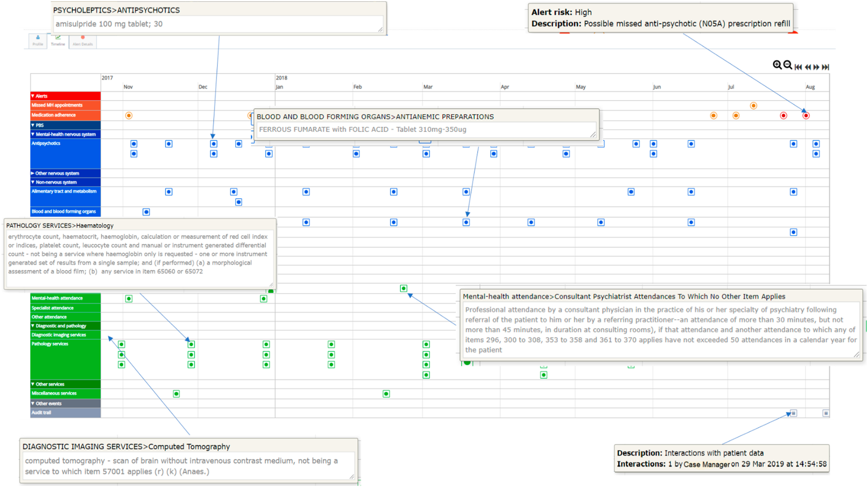Click the Blood and blood forming organs November event

click(146, 212)
